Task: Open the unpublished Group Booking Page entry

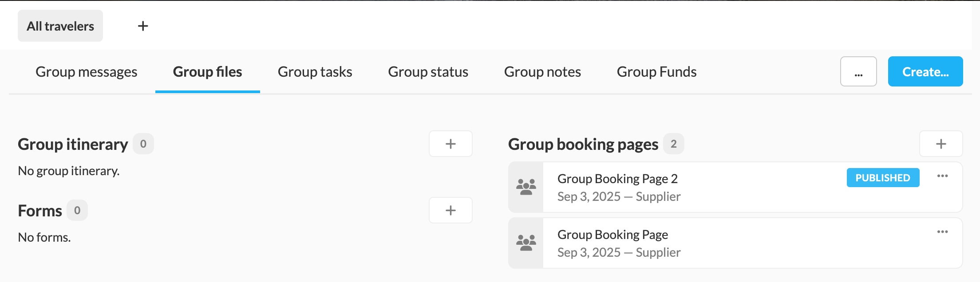Action: (612, 235)
